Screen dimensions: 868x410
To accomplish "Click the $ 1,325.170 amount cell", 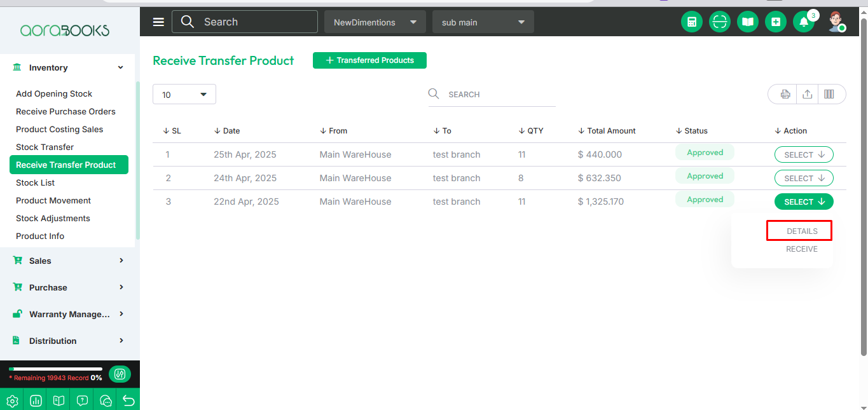I will (601, 202).
